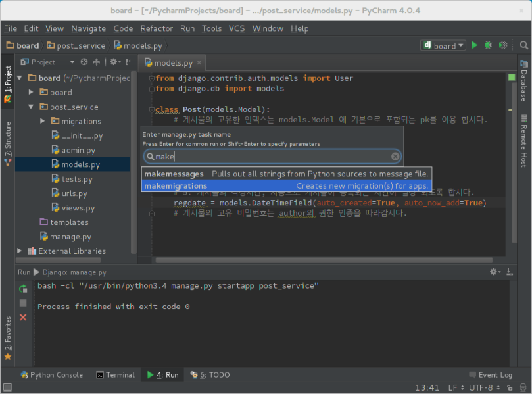Change UTF-8 file encoding selector

(484, 387)
